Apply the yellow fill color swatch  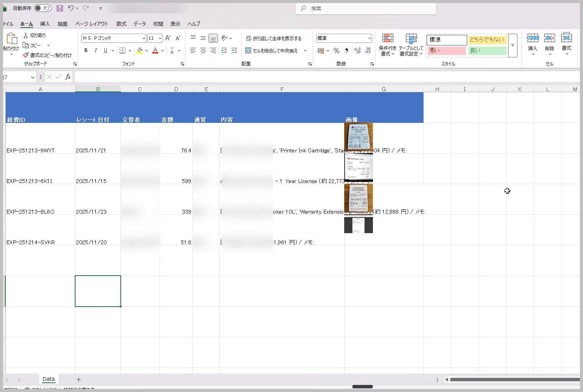[x=140, y=51]
